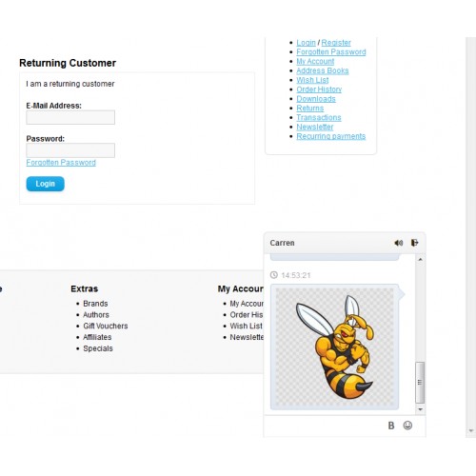This screenshot has width=476, height=476.
Task: Click the page scrollbar down arrow
Action: 471,430
